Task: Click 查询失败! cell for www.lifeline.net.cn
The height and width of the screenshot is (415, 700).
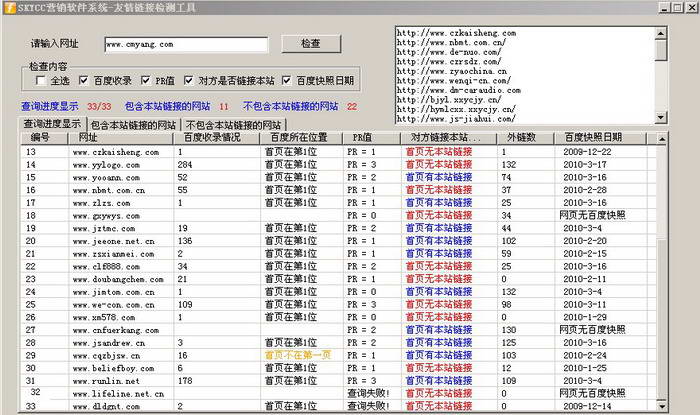Action: (x=368, y=394)
